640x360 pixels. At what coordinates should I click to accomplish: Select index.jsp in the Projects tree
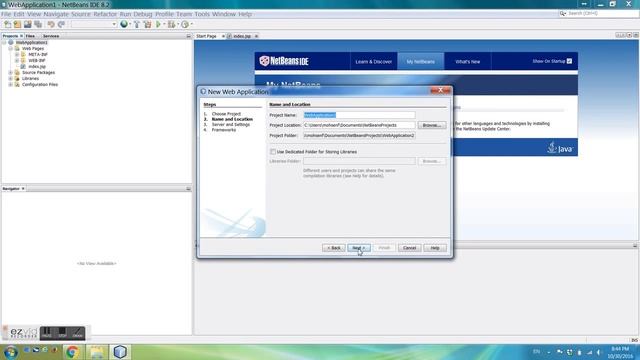(37, 67)
